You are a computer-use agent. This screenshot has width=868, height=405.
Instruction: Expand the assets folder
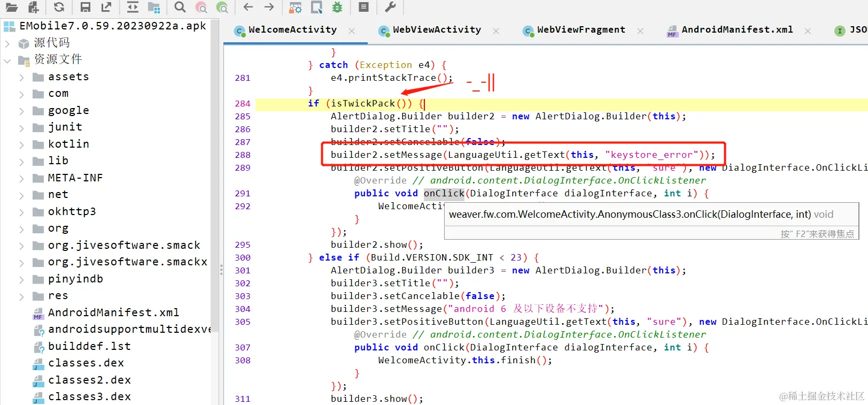point(21,78)
